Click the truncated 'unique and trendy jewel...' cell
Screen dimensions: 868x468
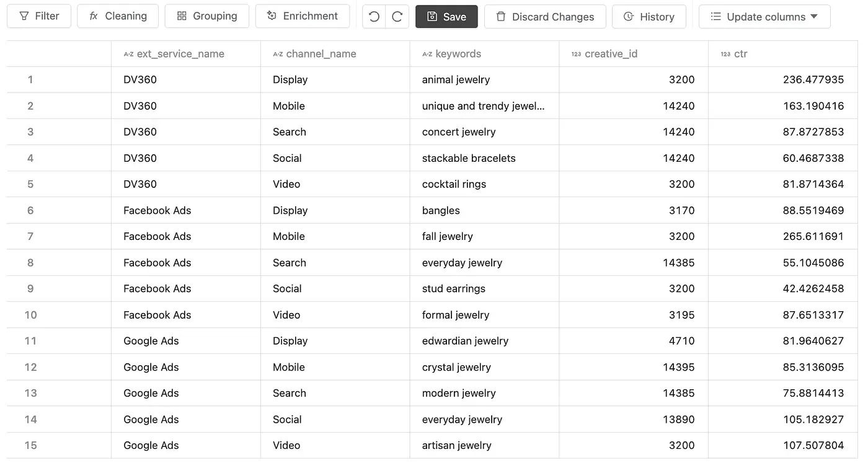(x=483, y=106)
